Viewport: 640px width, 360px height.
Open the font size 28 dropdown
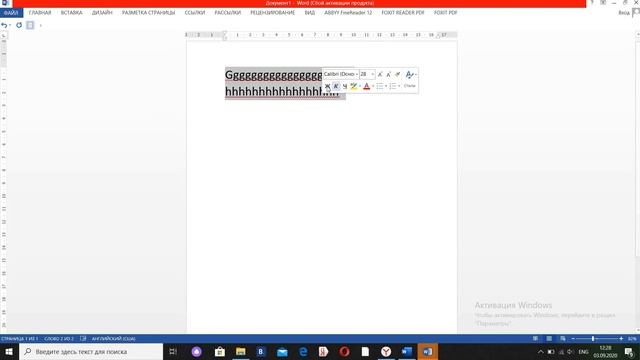[372, 74]
